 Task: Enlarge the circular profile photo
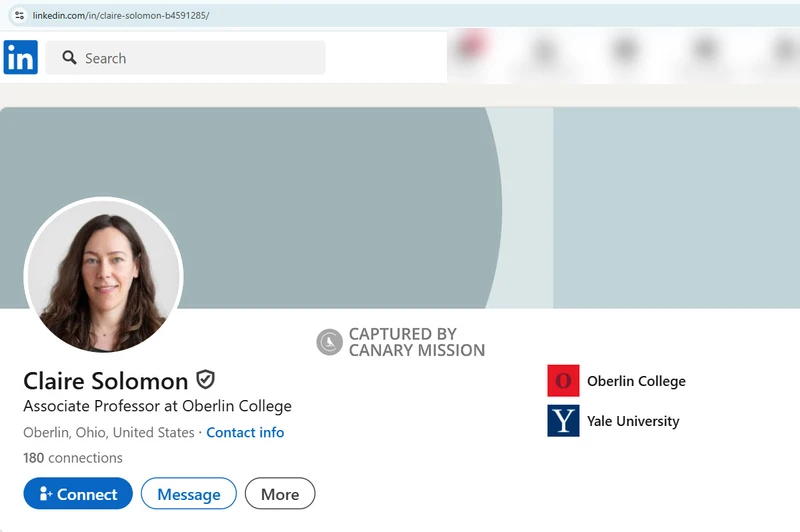tap(103, 275)
